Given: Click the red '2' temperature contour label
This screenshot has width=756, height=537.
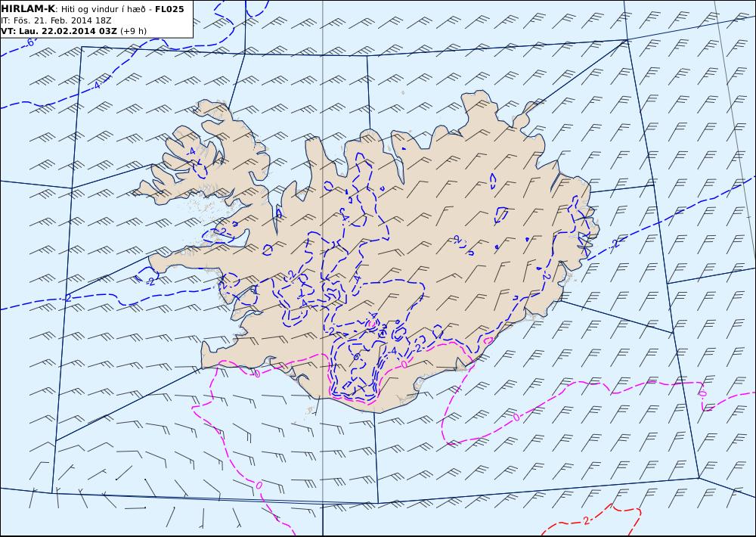Looking at the screenshot, I should point(586,520).
